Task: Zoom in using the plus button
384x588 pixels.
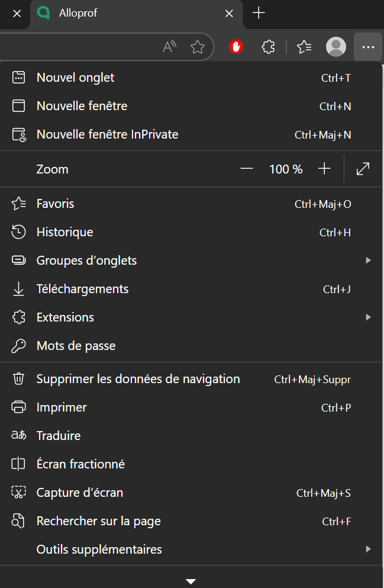Action: pos(324,169)
